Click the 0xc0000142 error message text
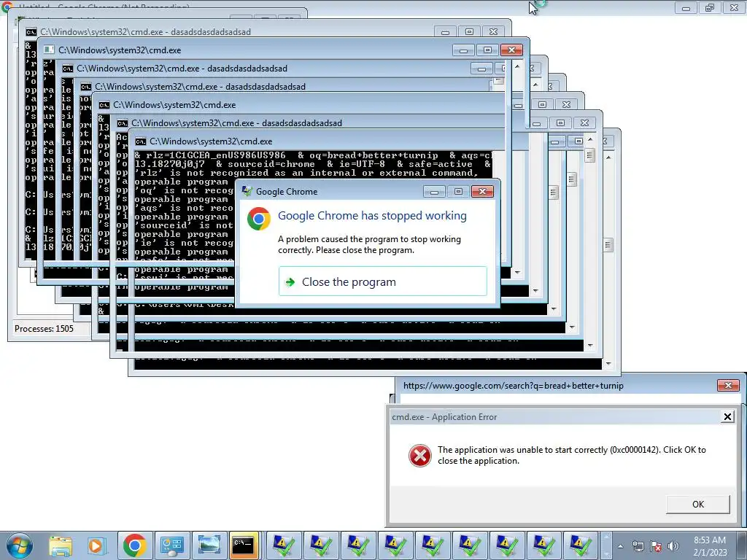The height and width of the screenshot is (560, 747). 572,455
